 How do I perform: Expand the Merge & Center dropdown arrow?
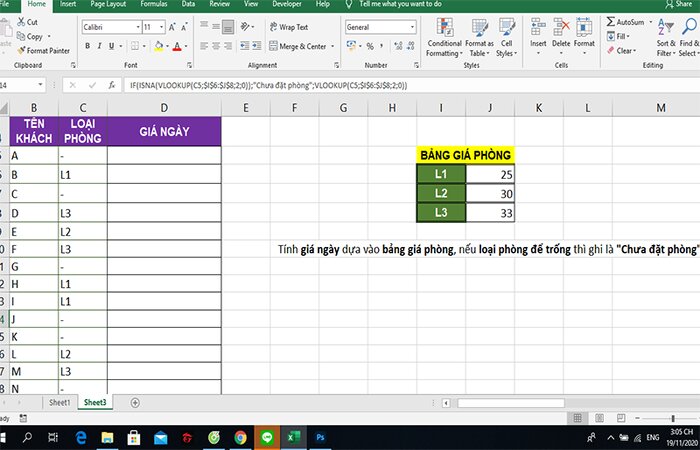click(333, 46)
